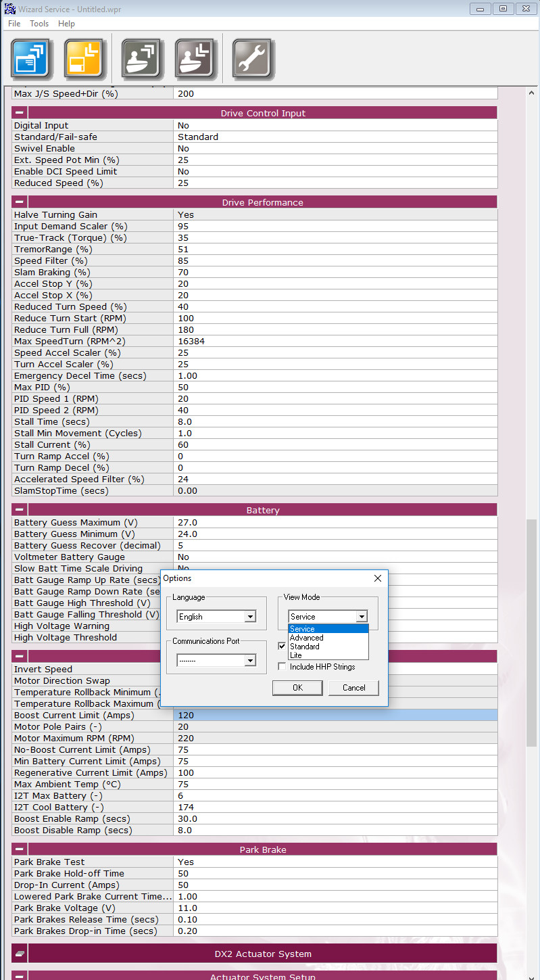Open the wrench tools toolbar icon

pos(253,58)
